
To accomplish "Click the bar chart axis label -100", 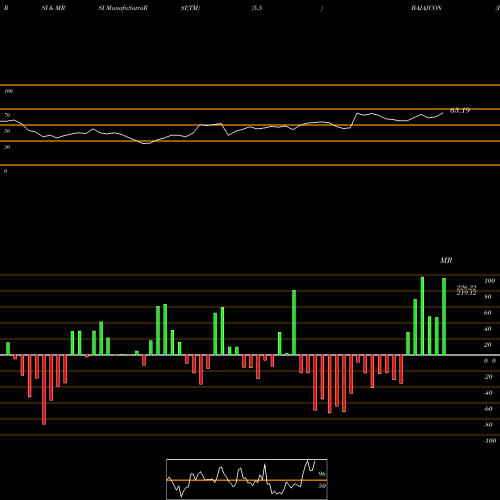I will (x=490, y=441).
